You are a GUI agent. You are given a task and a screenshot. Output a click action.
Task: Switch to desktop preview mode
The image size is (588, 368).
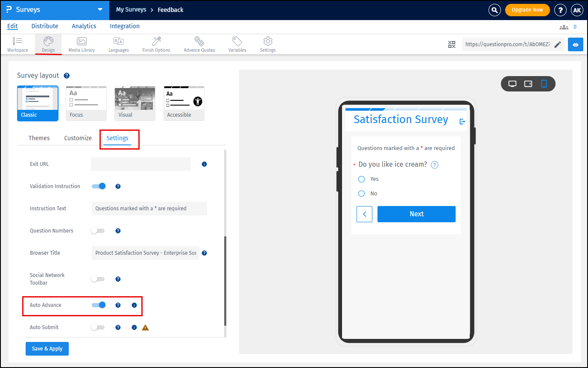point(512,84)
